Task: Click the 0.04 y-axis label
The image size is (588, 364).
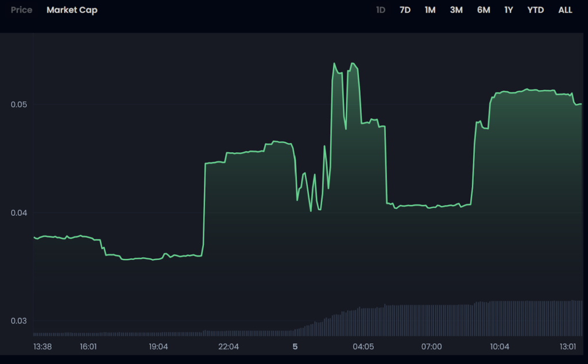Action: pyautogui.click(x=18, y=213)
